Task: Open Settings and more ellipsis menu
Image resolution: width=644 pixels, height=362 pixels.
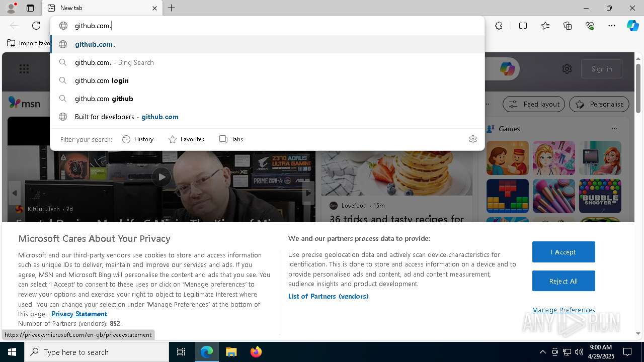Action: tap(612, 26)
